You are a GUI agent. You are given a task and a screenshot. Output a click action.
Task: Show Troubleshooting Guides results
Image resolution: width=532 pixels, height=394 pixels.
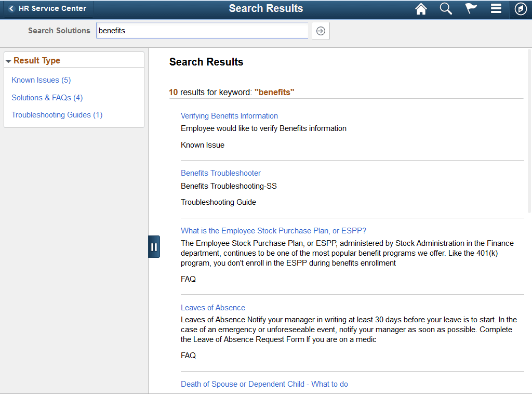point(57,114)
